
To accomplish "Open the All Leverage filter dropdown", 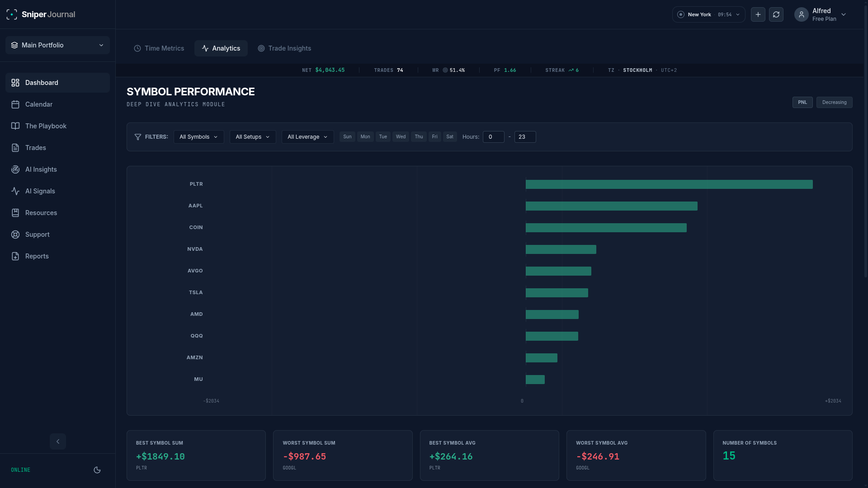I will pos(308,137).
